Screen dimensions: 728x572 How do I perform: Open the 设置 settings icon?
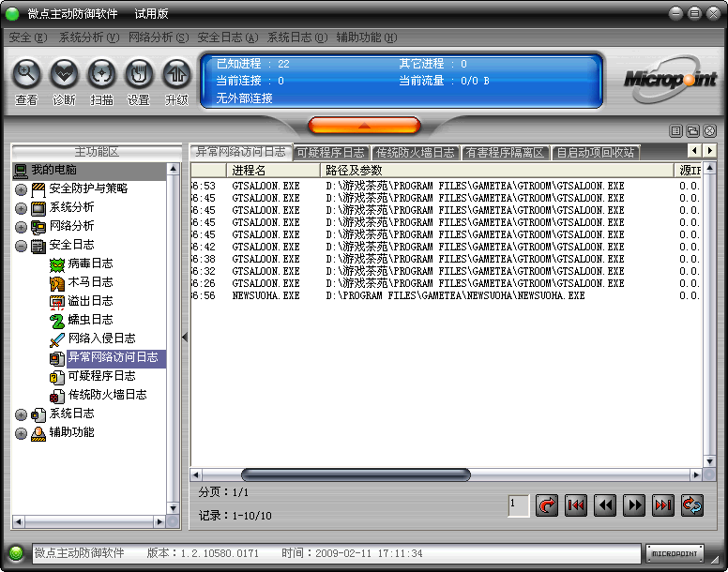coord(138,74)
